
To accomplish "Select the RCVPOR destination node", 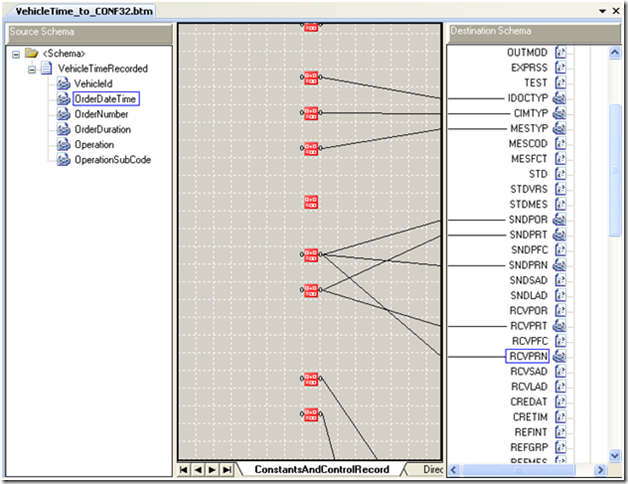I will (x=528, y=311).
